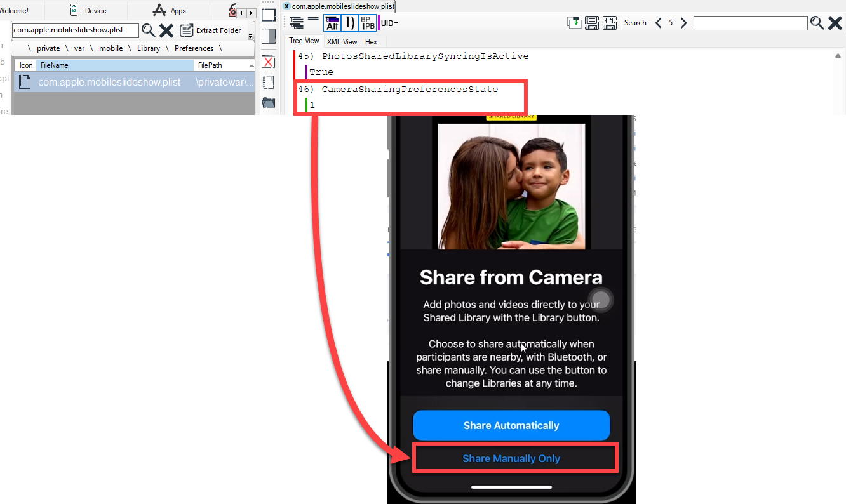Screen dimensions: 846x504
Task: Click the magnifier icon beside the file search box
Action: tap(148, 30)
